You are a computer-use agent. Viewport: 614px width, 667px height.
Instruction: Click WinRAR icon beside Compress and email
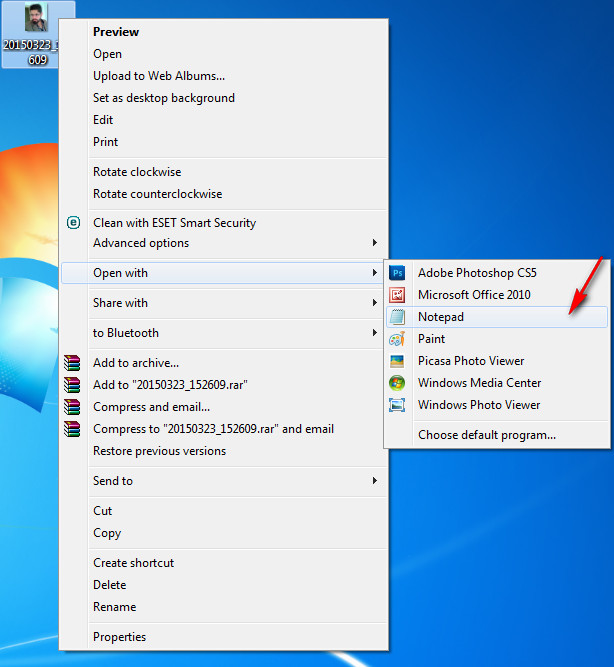(x=72, y=407)
